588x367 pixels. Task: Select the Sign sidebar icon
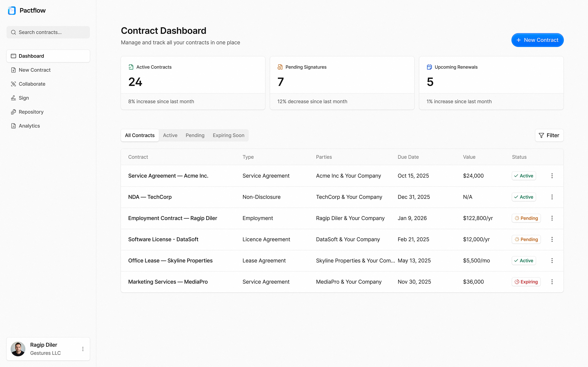[13, 98]
